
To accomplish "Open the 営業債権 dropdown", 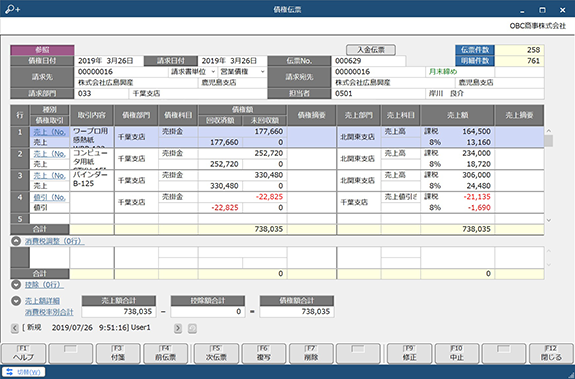I will (x=263, y=72).
